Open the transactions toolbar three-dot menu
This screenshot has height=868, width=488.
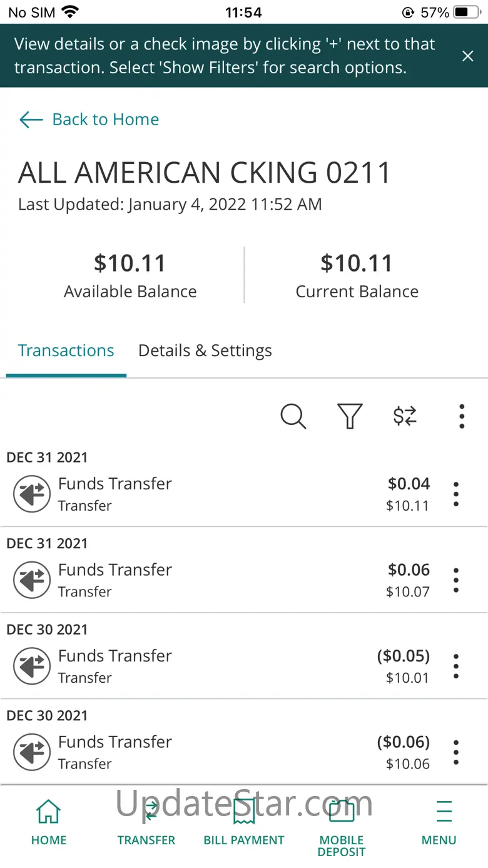coord(462,416)
